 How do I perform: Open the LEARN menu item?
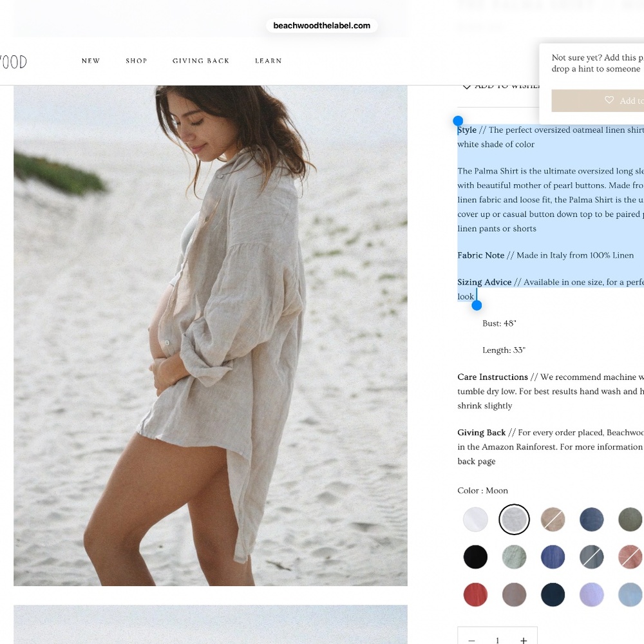268,61
